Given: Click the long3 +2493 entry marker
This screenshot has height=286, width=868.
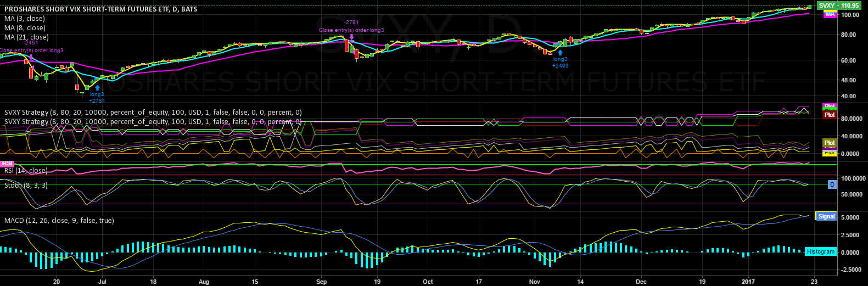Looking at the screenshot, I should (x=561, y=63).
